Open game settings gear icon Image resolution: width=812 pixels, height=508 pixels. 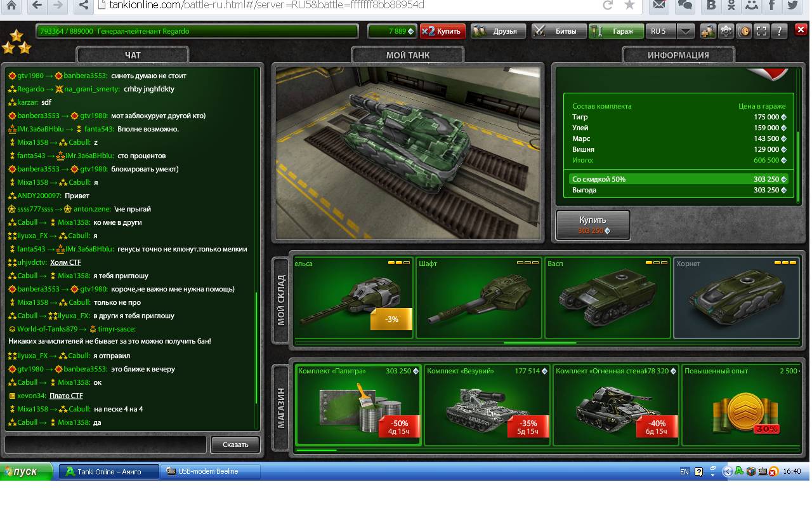click(x=726, y=31)
